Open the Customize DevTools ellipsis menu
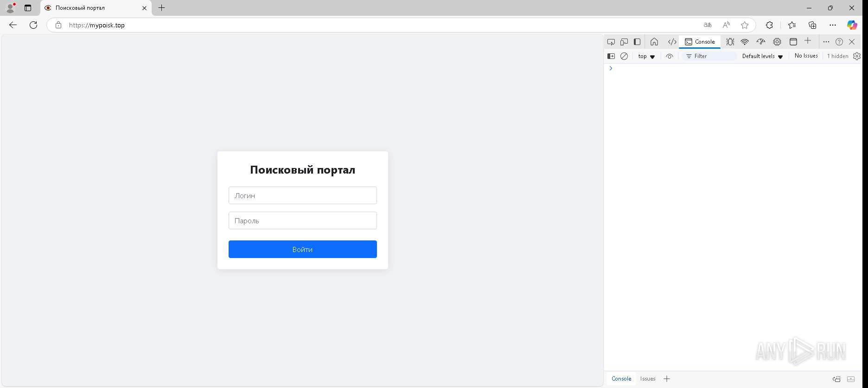868x388 pixels. [826, 42]
